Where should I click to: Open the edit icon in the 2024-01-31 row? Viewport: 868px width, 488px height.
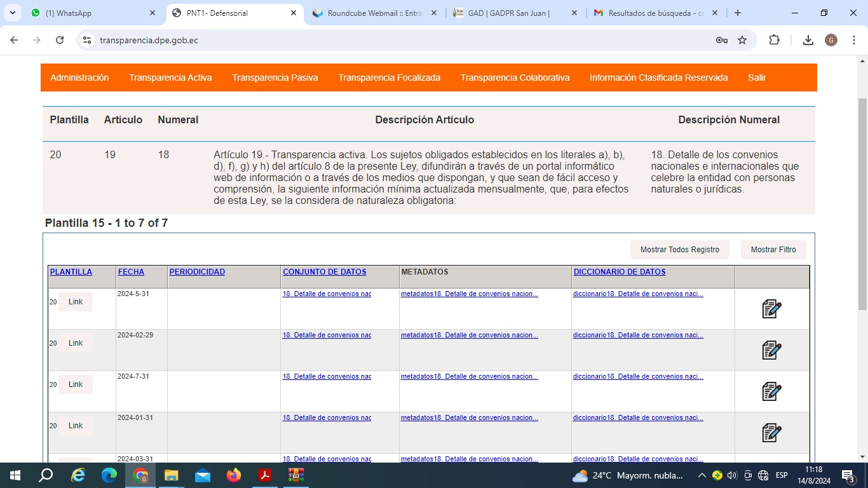(771, 433)
